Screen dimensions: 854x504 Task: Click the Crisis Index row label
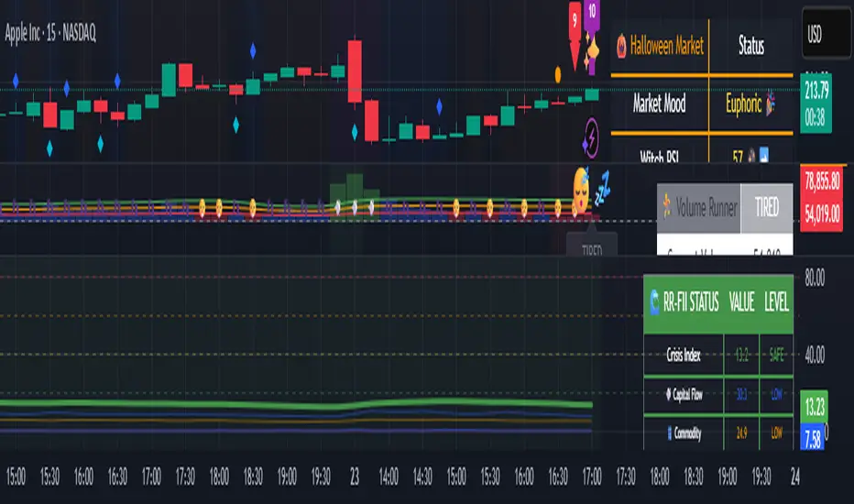pyautogui.click(x=684, y=356)
